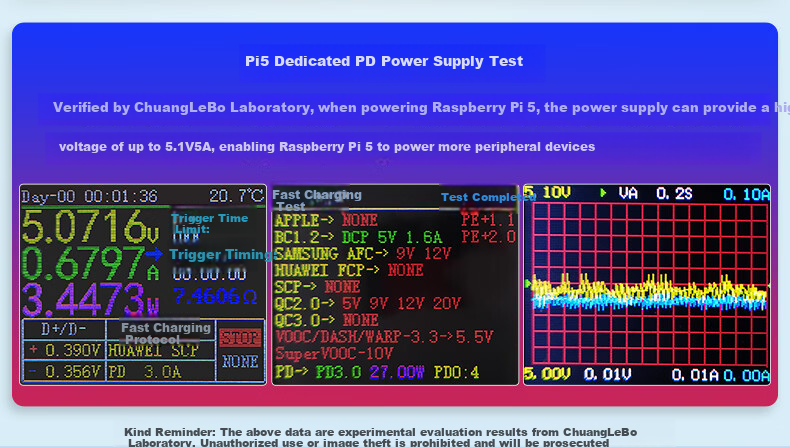This screenshot has height=447, width=790.
Task: Click the 0.00A lower current scale
Action: pyautogui.click(x=747, y=375)
